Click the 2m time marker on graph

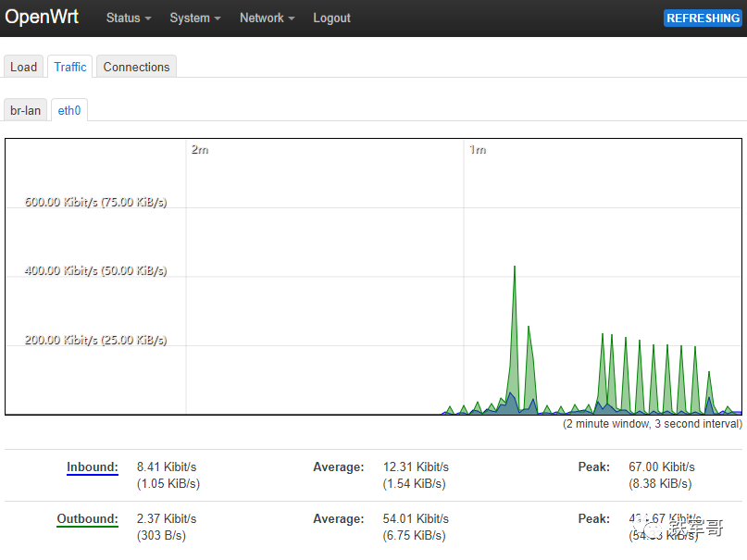click(x=199, y=150)
